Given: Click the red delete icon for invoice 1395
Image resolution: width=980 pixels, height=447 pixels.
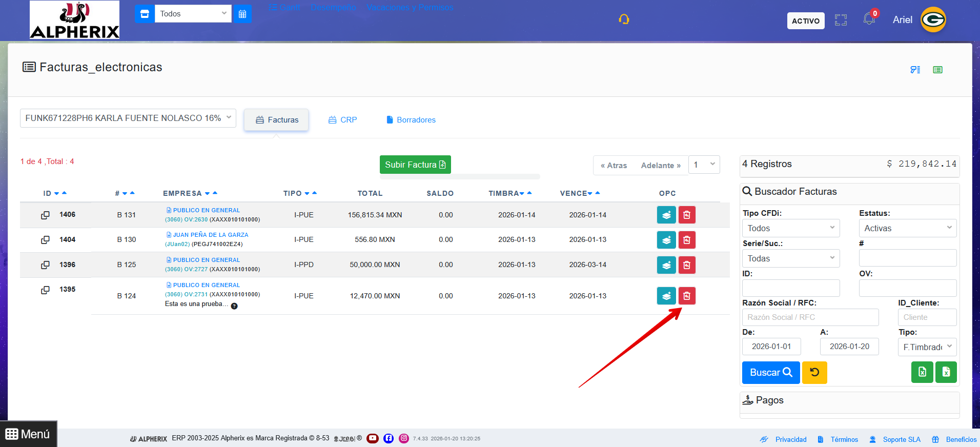Looking at the screenshot, I should pyautogui.click(x=687, y=296).
